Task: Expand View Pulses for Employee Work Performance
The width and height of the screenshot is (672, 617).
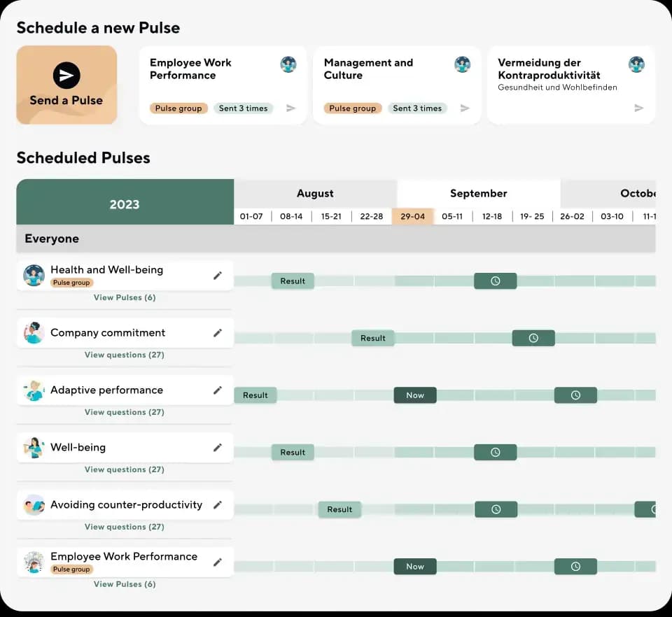Action: pos(124,584)
